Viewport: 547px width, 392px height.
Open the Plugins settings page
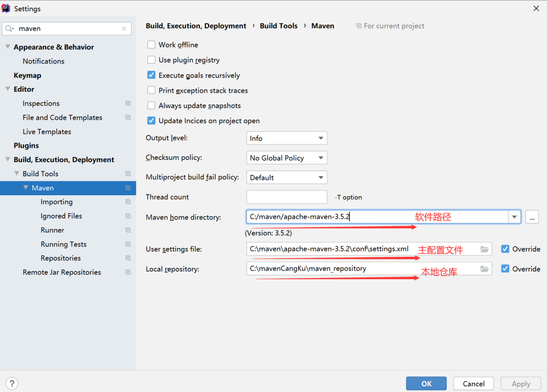(x=26, y=146)
